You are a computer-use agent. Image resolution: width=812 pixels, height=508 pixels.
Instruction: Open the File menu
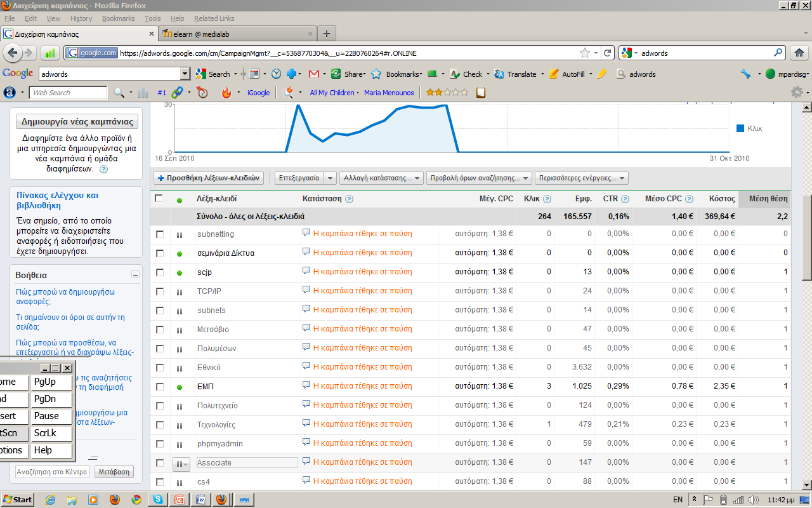pyautogui.click(x=10, y=18)
